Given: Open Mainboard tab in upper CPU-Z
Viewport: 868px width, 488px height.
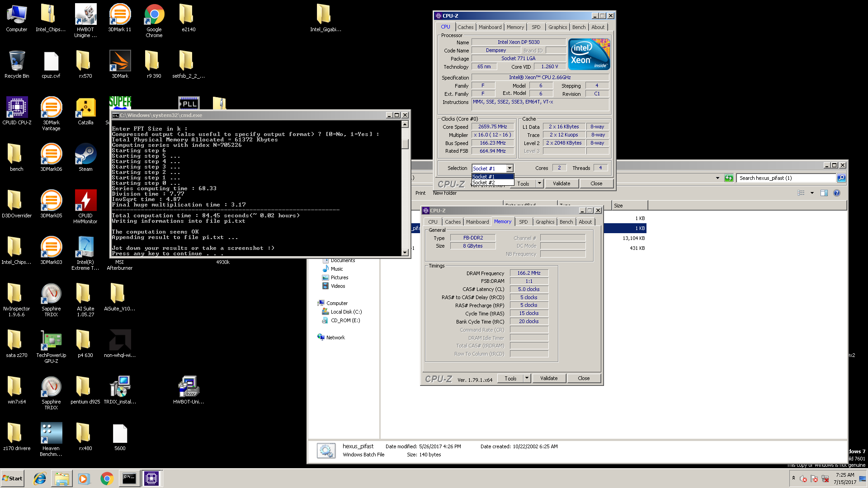Looking at the screenshot, I should (x=490, y=27).
